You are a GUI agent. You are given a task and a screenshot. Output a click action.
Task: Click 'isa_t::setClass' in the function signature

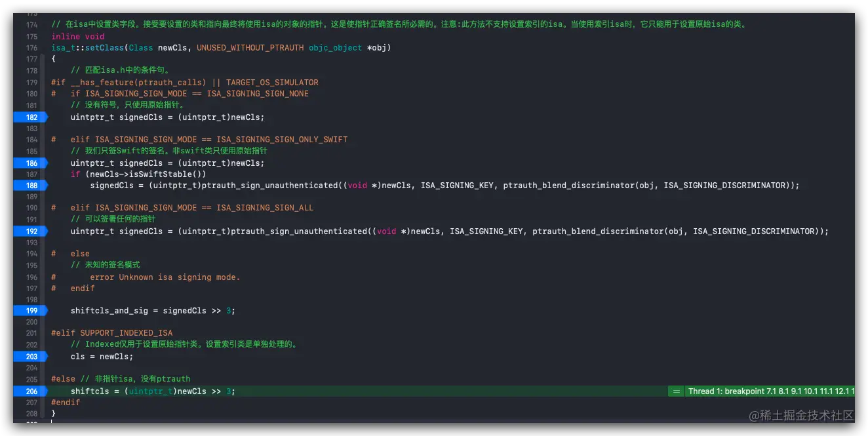pyautogui.click(x=87, y=48)
